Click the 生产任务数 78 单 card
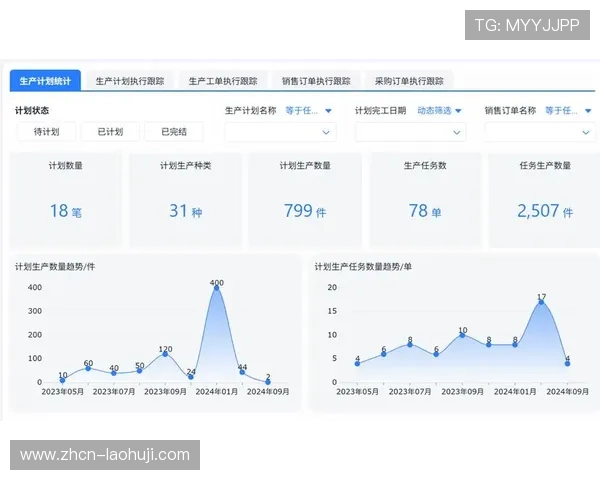Image resolution: width=600 pixels, height=480 pixels. 425,200
